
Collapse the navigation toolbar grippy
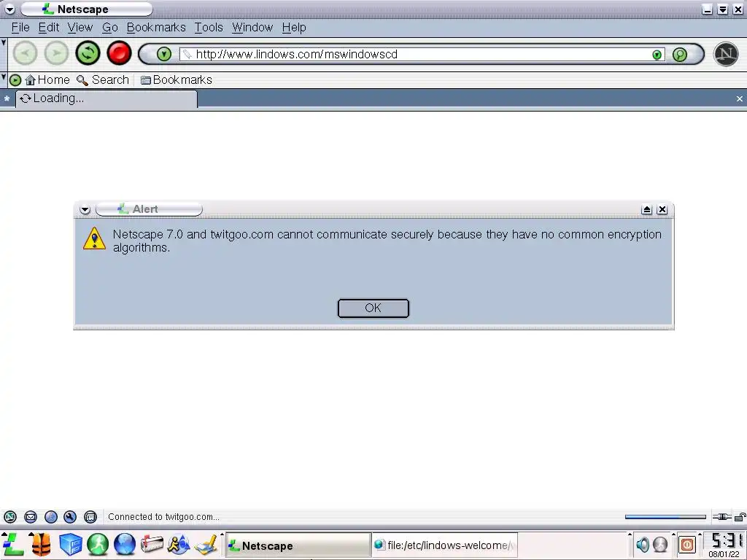pyautogui.click(x=4, y=43)
